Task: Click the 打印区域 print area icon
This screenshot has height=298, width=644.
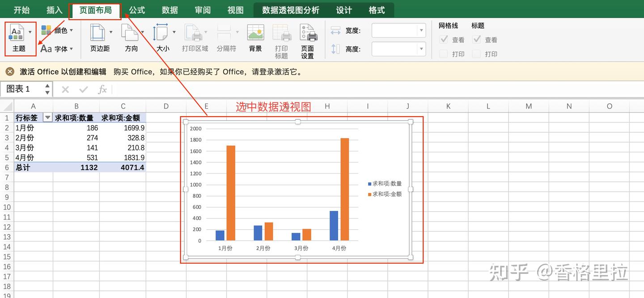Action: pyautogui.click(x=194, y=33)
